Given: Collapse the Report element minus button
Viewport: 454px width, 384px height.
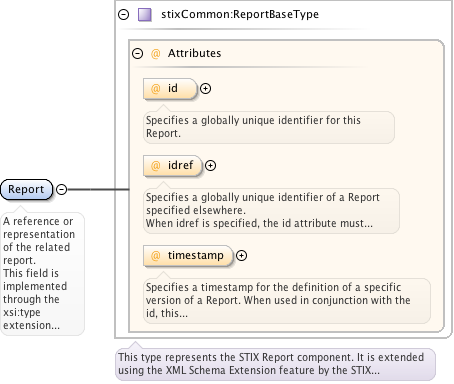Looking at the screenshot, I should click(61, 189).
